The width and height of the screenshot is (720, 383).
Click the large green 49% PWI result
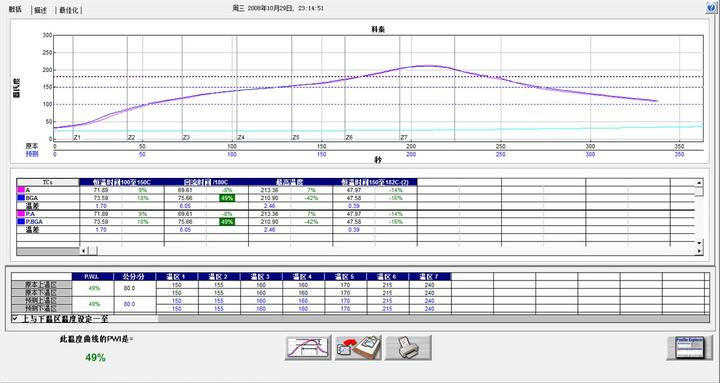pyautogui.click(x=96, y=357)
